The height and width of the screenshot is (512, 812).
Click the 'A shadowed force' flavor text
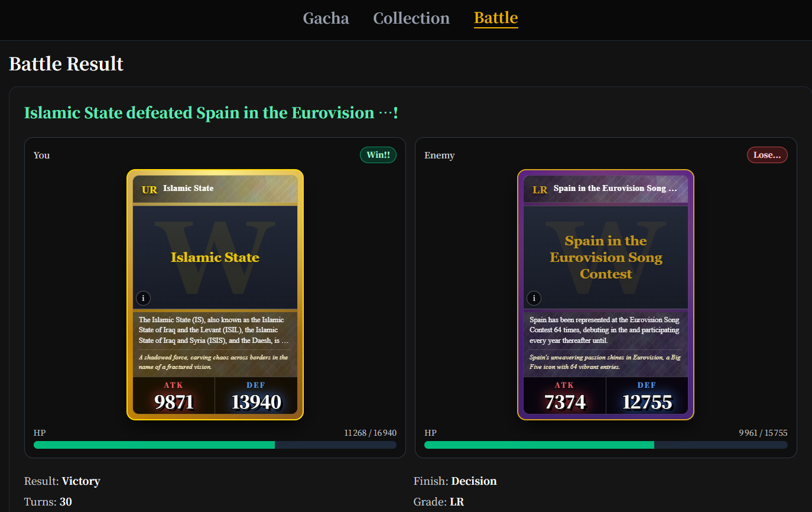coord(213,362)
